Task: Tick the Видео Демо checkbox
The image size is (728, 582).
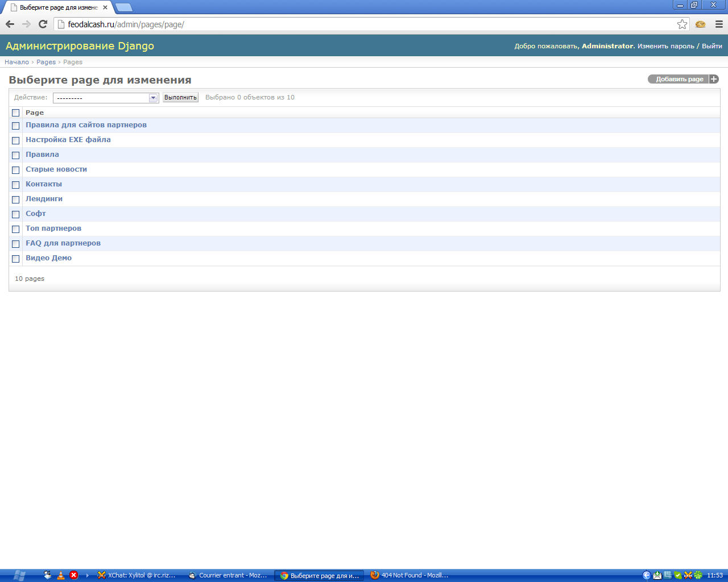Action: [15, 259]
